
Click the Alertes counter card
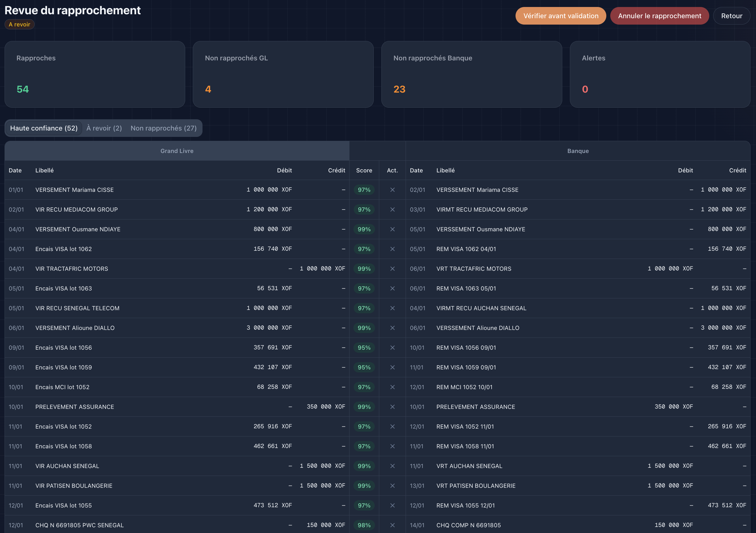(x=660, y=74)
